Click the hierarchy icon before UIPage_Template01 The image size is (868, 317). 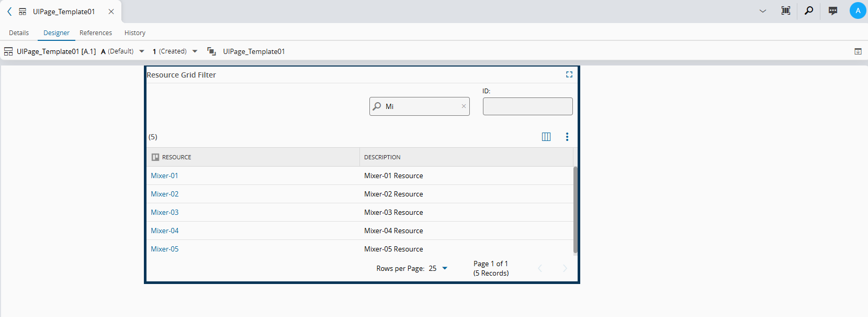click(211, 51)
